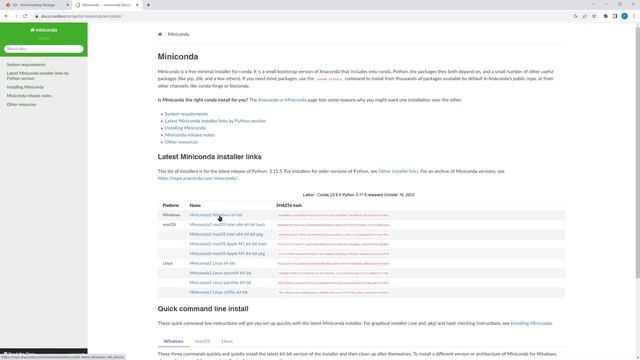Open the Chrome profile avatar

coord(624,16)
